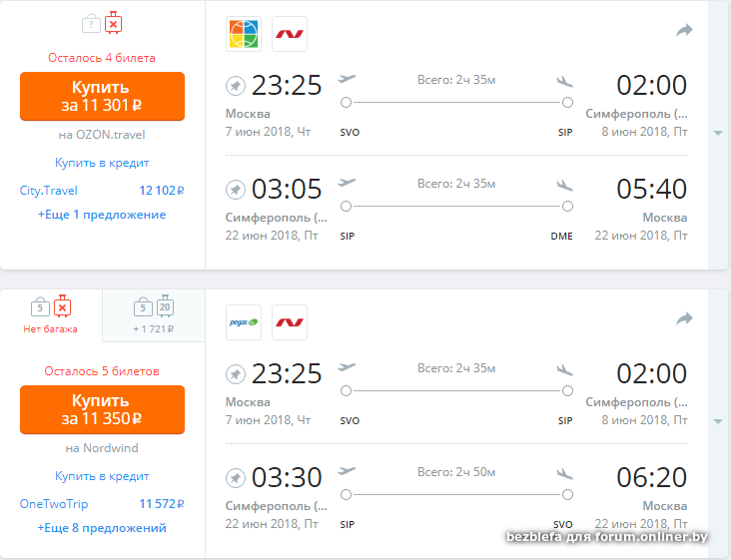Click the red crossed-out suitcase icon in first ticket
The image size is (731, 560).
[x=114, y=22]
